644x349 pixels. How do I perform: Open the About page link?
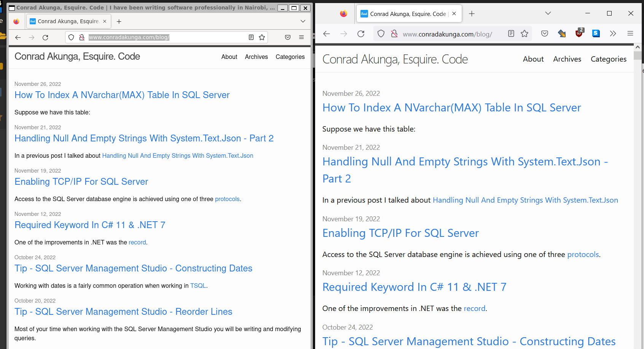[x=533, y=59]
